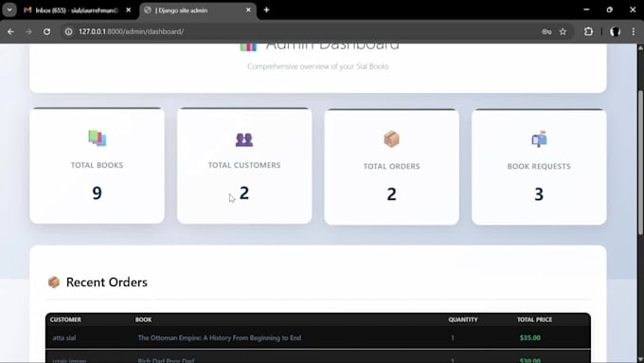
Task: Close the Gmail Inbox tab
Action: [x=129, y=9]
